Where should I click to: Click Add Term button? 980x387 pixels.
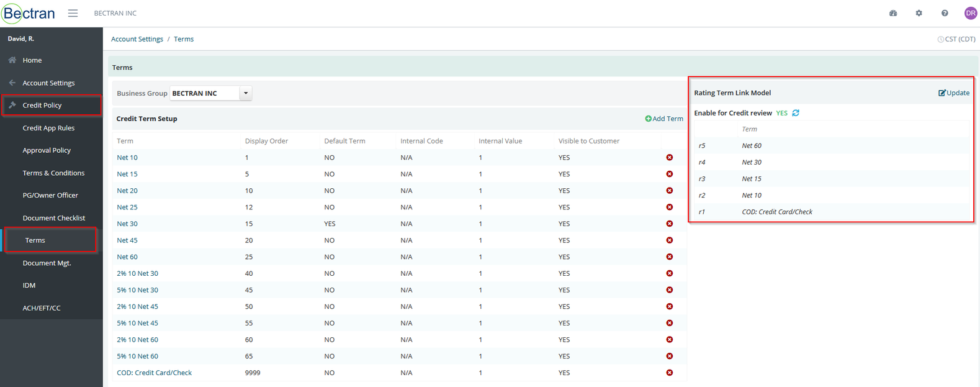pyautogui.click(x=664, y=119)
